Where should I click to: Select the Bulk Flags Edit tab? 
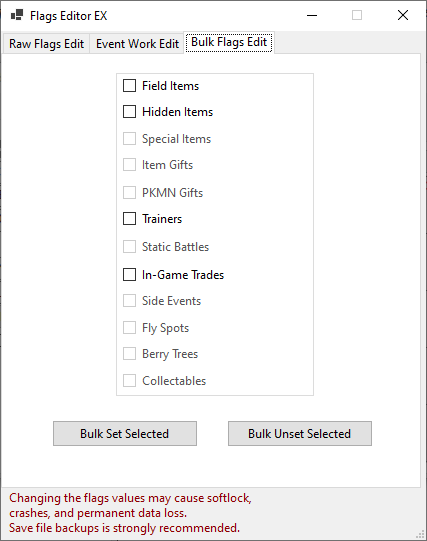229,42
